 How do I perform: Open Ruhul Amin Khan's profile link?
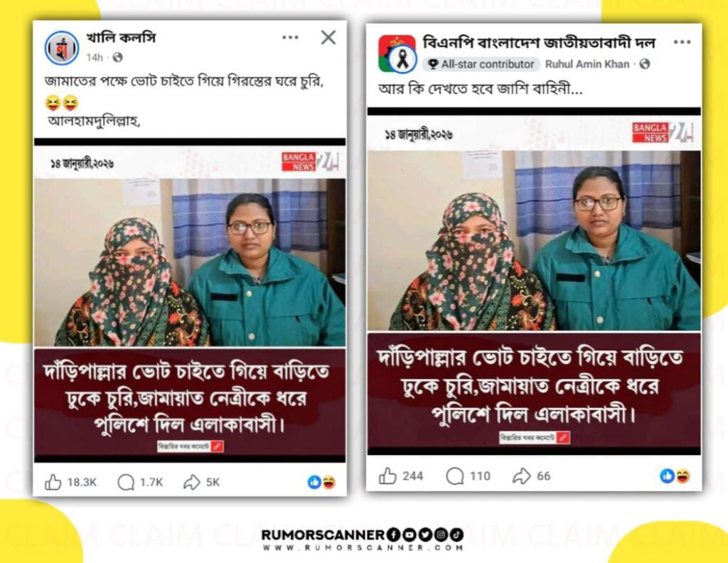[587, 64]
